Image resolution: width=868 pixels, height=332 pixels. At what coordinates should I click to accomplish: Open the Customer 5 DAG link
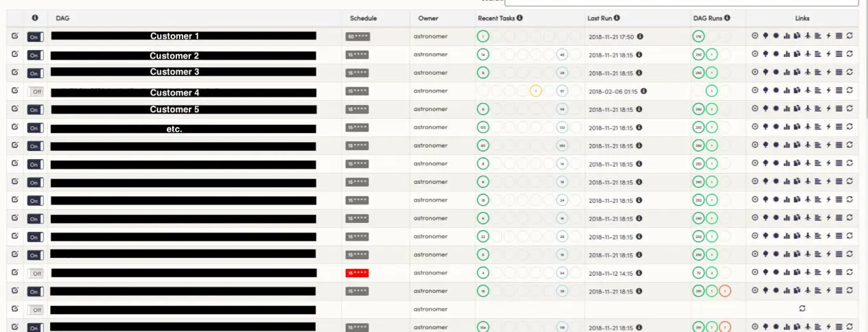184,109
